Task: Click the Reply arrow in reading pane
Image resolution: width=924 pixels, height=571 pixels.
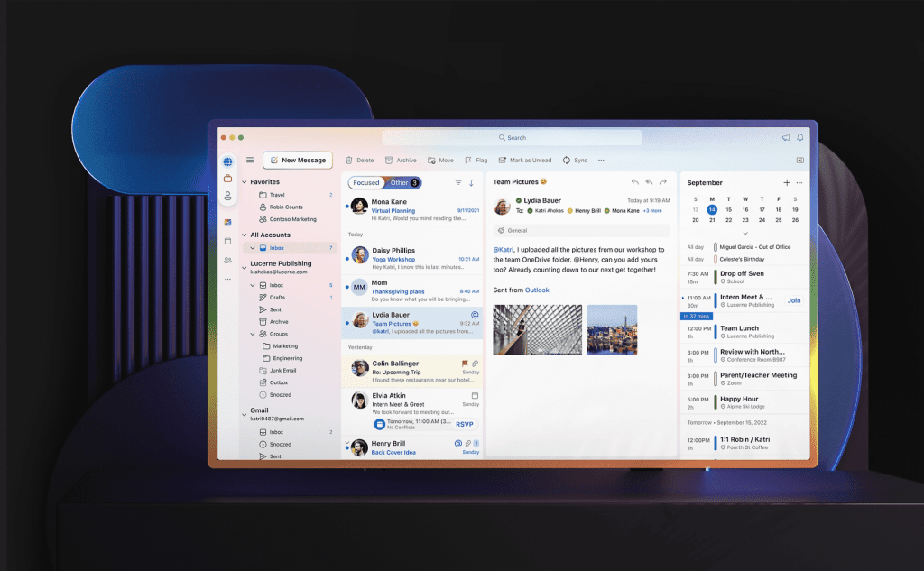Action: point(634,182)
